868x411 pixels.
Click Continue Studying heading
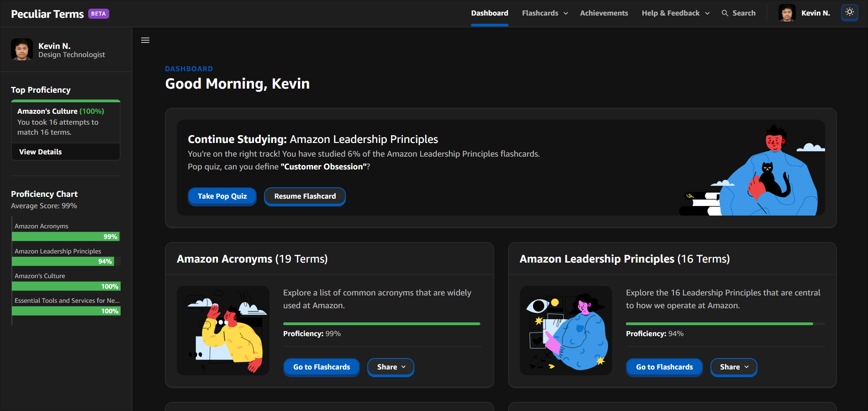click(x=313, y=139)
